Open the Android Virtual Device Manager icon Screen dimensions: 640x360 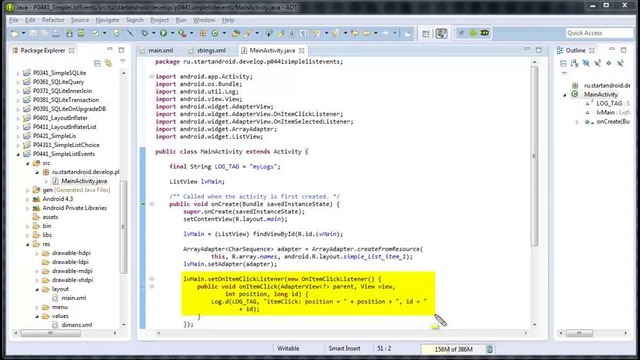81,33
